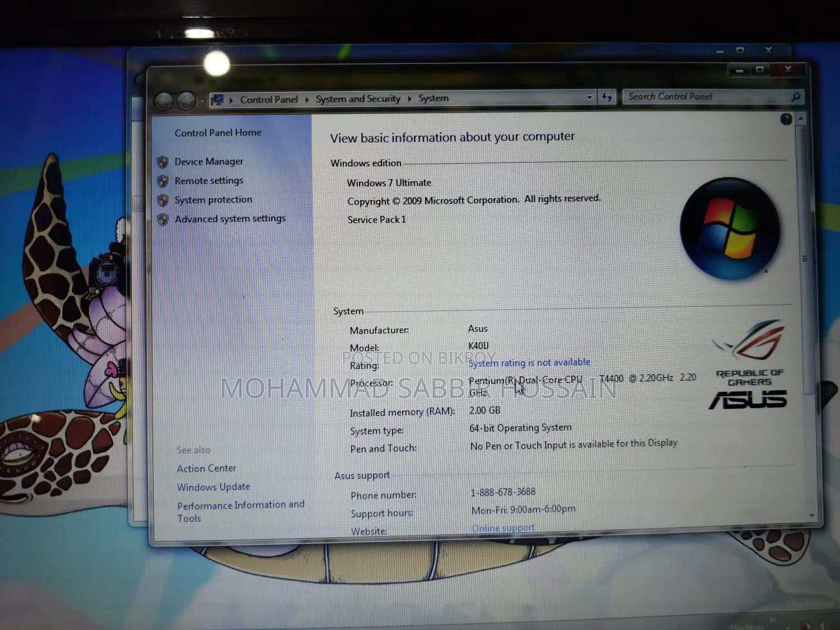Click the model value 'K40IJ'
The width and height of the screenshot is (840, 630).
(x=478, y=346)
